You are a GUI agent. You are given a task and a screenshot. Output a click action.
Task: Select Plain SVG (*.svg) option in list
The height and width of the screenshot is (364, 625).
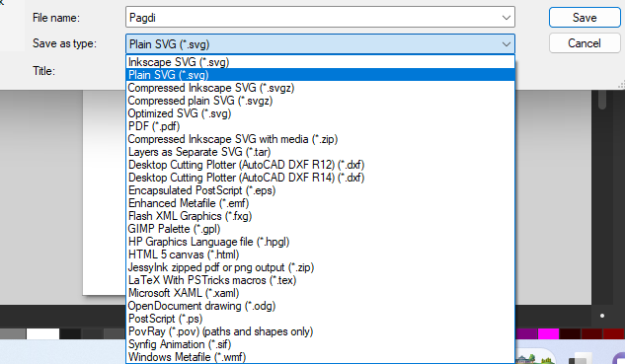(x=320, y=75)
